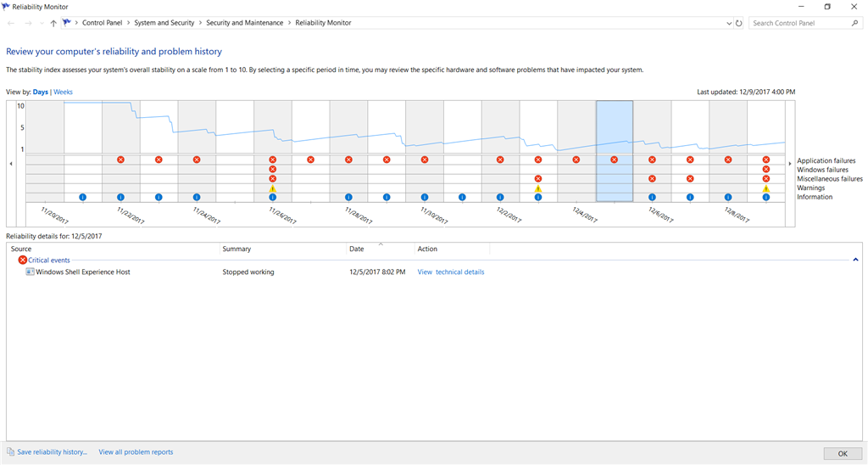Click the critical events red error icon
Screen dimensions: 868x465
coord(23,260)
